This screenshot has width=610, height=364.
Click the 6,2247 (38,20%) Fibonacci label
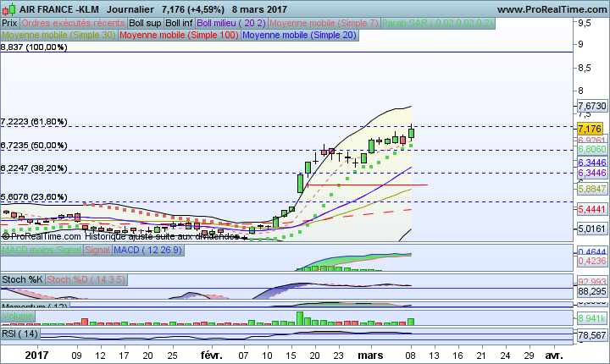pyautogui.click(x=34, y=168)
